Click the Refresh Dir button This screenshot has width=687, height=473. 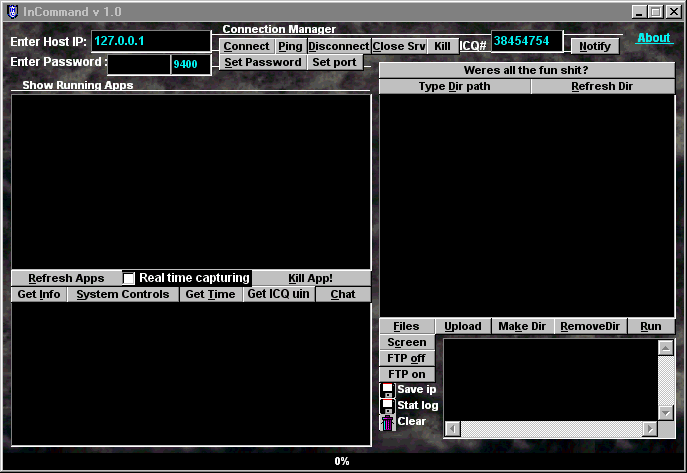pos(602,87)
